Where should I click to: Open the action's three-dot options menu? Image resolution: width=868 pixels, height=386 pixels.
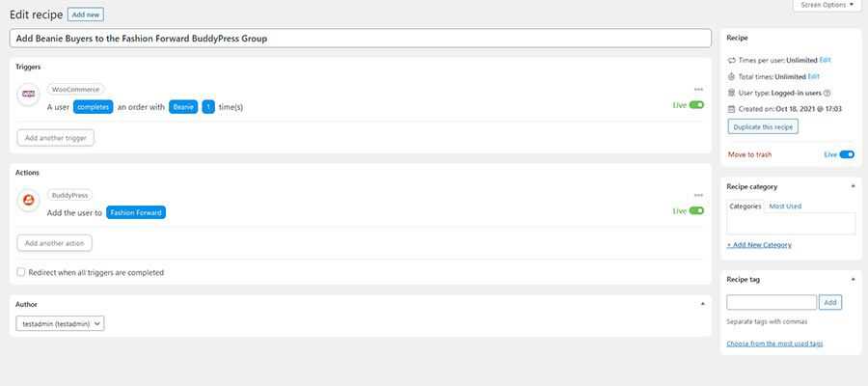[698, 195]
